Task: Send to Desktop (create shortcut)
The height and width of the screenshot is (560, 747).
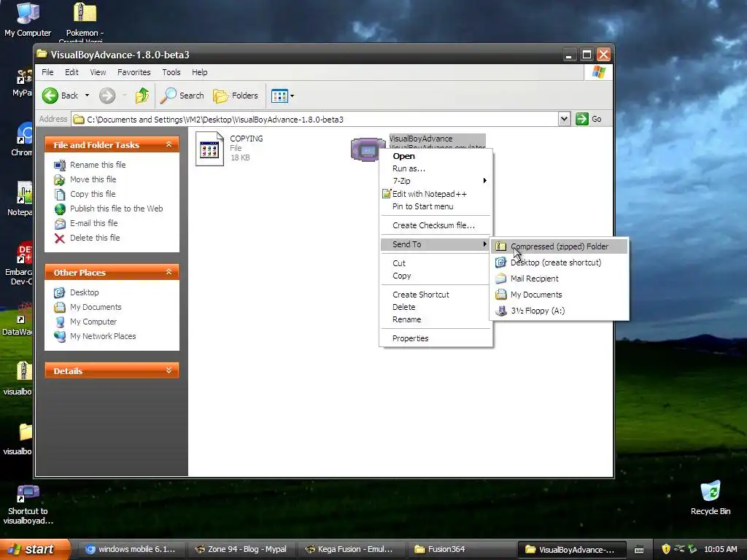Action: [560, 262]
